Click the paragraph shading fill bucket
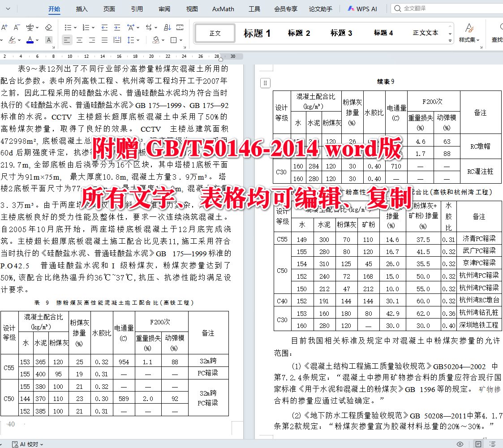The image size is (503, 448). click(156, 40)
